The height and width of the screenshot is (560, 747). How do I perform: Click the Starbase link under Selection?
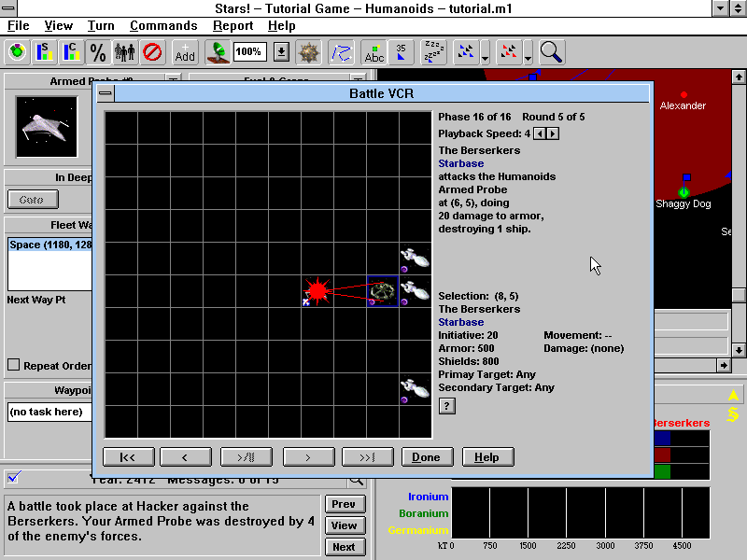tap(460, 322)
